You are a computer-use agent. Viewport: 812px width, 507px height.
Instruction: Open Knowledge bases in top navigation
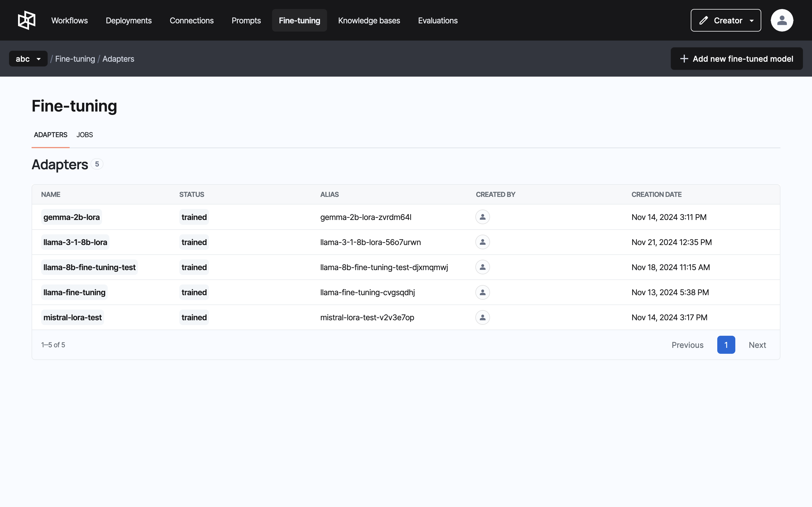(x=369, y=21)
